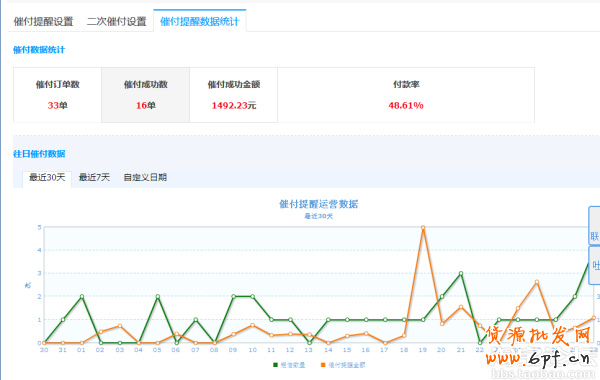Open the 吐 feedback side widget
This screenshot has width=600, height=380.
(x=595, y=265)
